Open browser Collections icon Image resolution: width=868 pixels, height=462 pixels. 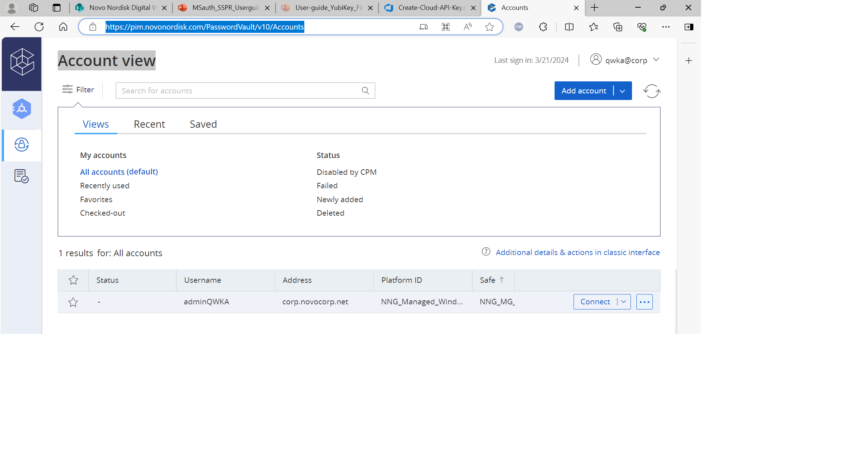click(x=618, y=27)
